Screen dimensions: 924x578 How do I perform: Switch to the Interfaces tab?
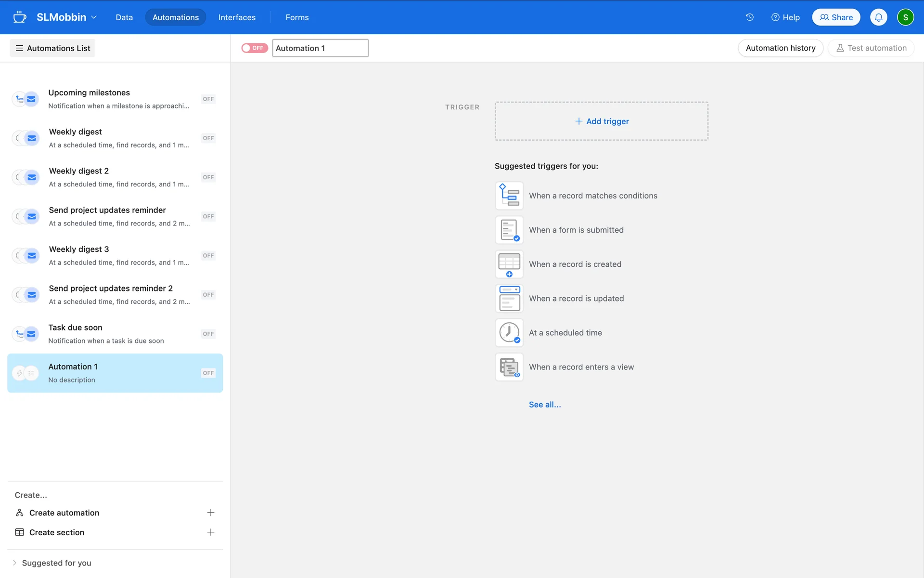(x=237, y=17)
